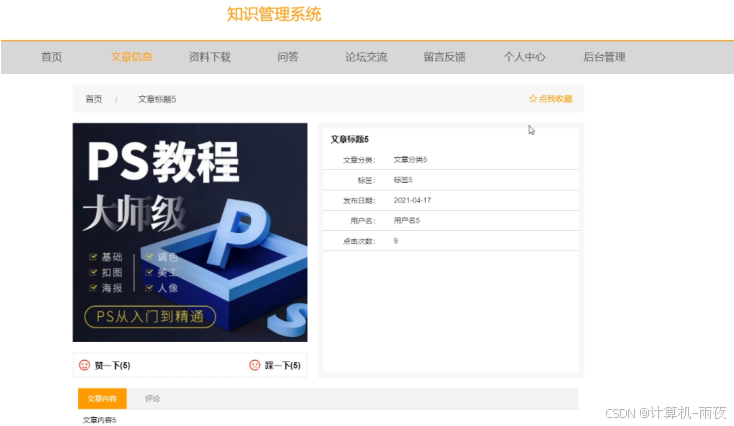The image size is (734, 426).
Task: Click the 文章标题5 heading in the details panel
Action: click(350, 139)
